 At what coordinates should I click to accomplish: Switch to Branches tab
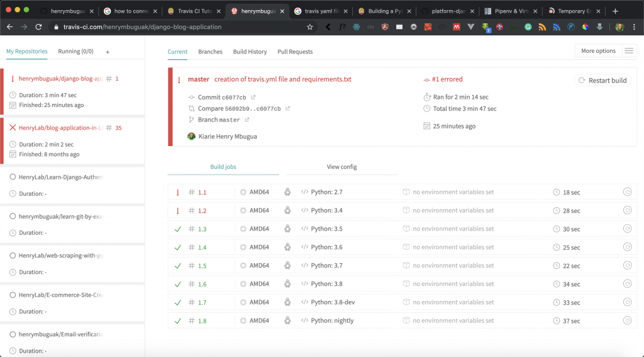(x=210, y=52)
